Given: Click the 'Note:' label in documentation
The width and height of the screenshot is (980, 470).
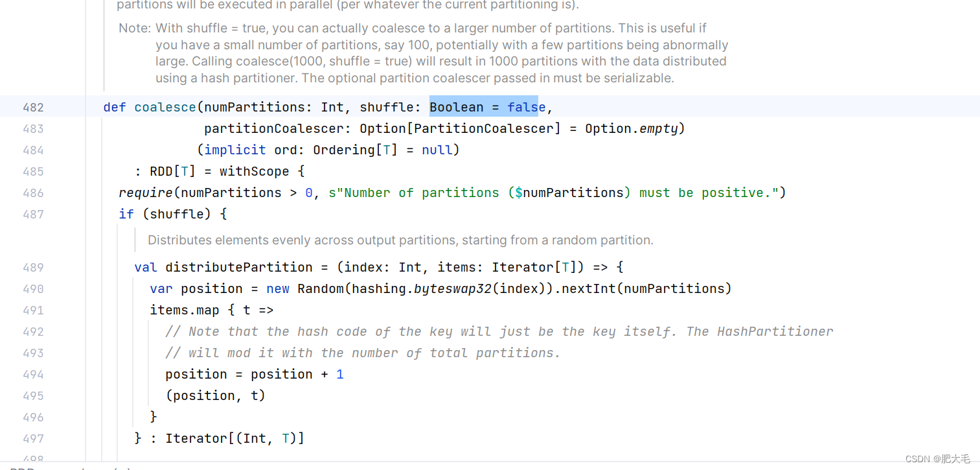Looking at the screenshot, I should tap(135, 29).
